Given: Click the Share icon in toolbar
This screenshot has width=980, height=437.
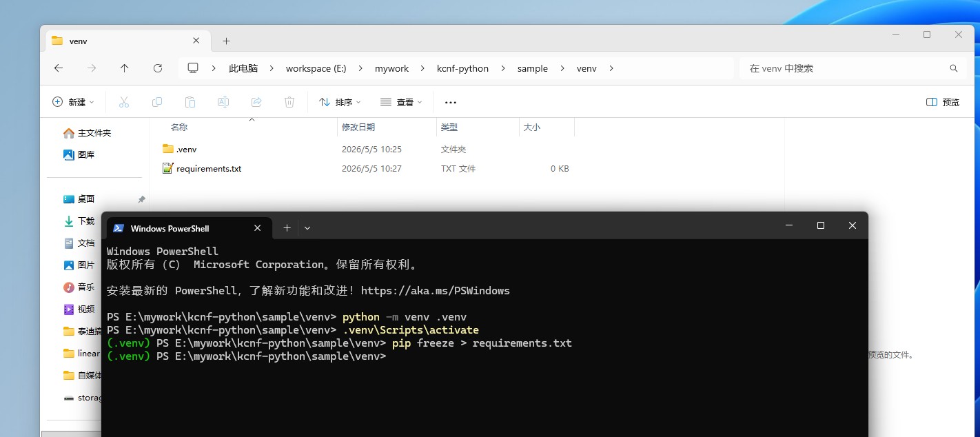Looking at the screenshot, I should click(x=256, y=102).
